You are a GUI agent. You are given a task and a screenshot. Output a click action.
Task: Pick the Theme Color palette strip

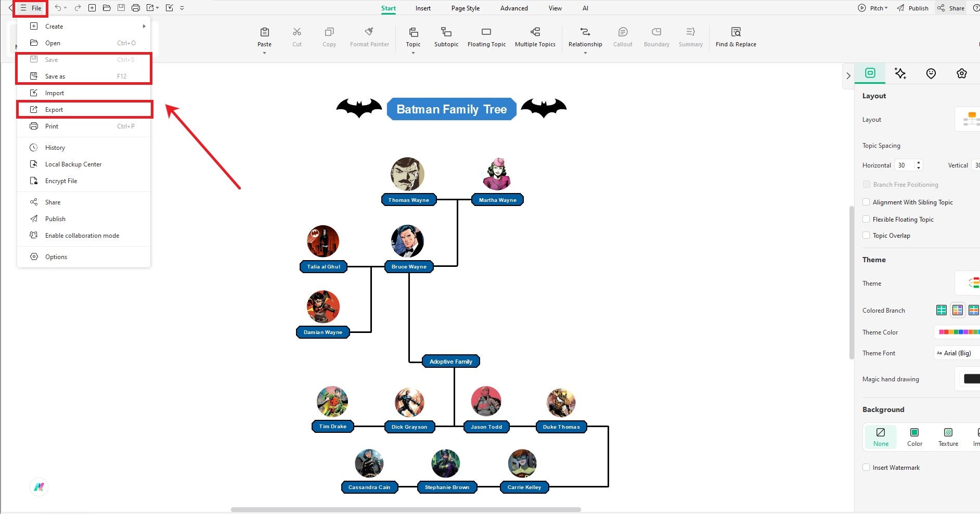[959, 332]
